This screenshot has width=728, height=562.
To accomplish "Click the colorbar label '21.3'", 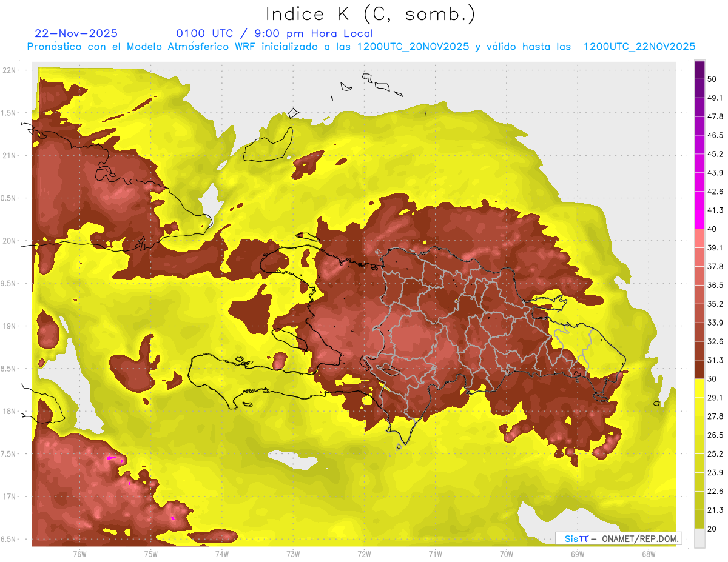I will pos(715,510).
